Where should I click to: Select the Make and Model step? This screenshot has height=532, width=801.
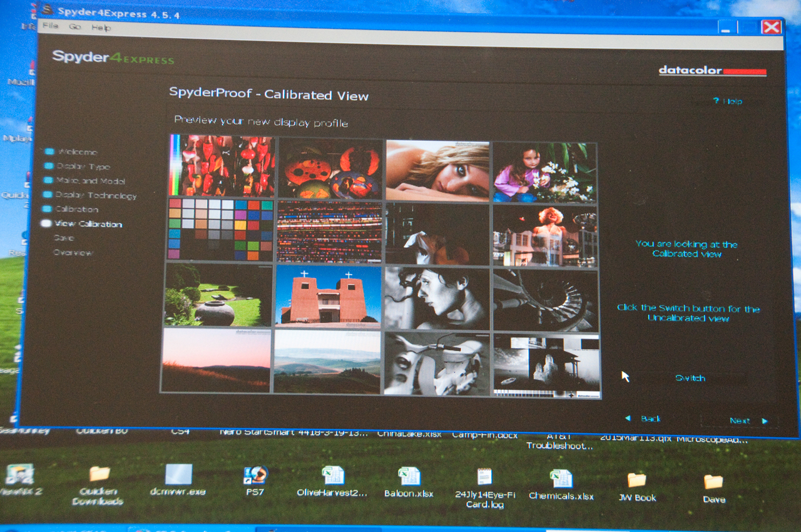[90, 181]
